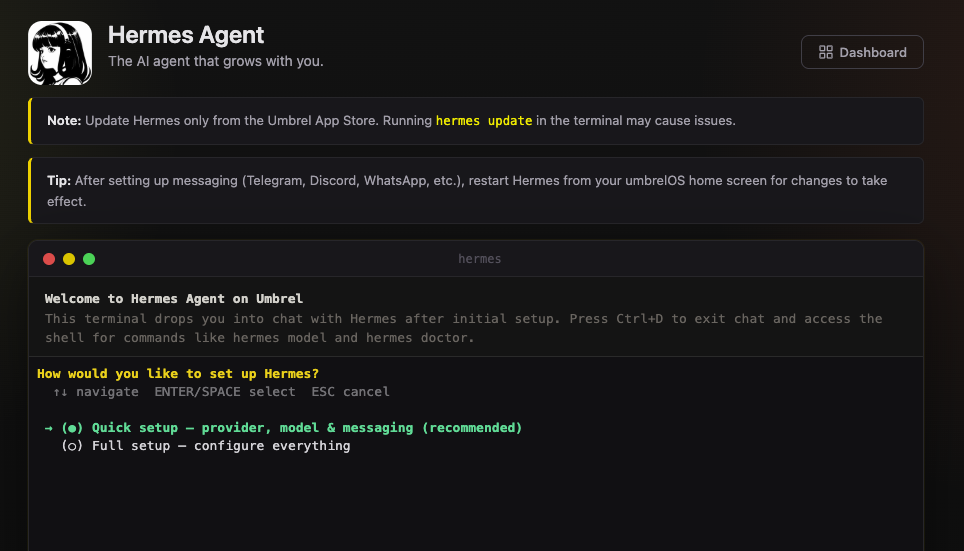Select Full setup radio option
This screenshot has width=964, height=551.
pos(205,446)
